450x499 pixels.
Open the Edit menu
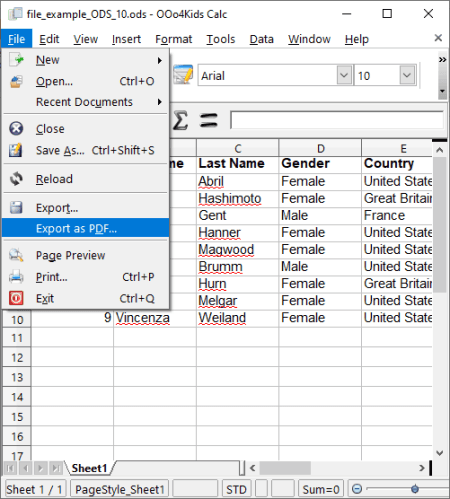click(x=49, y=39)
